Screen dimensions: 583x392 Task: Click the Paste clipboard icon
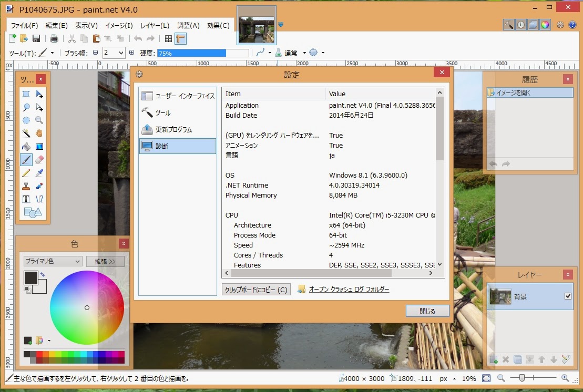click(x=96, y=38)
